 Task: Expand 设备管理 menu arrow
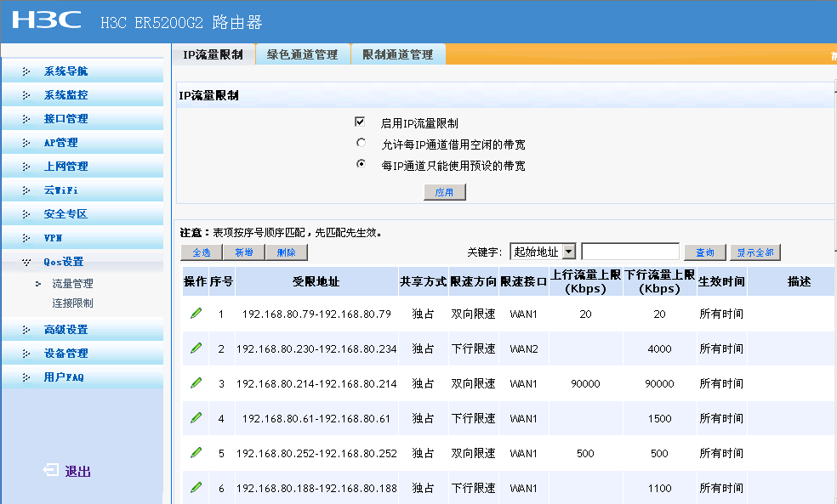26,354
